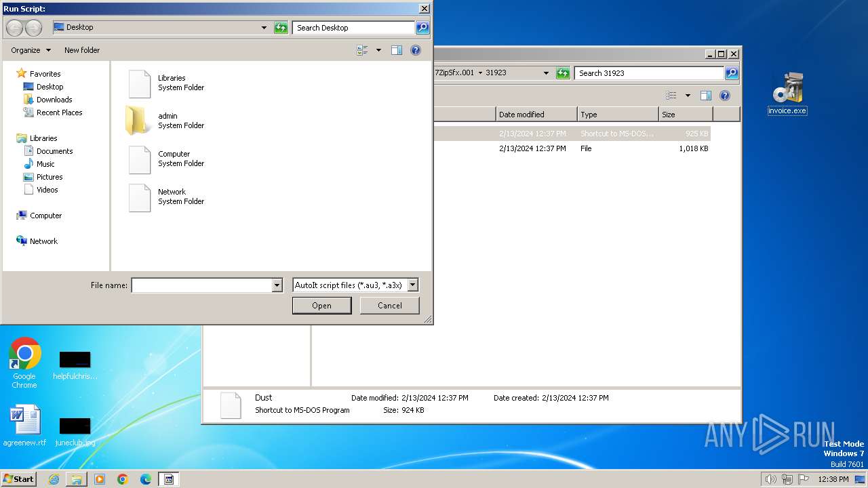Viewport: 868px width, 488px height.
Task: Expand address history dropdown in Explorer window
Action: pyautogui.click(x=546, y=73)
